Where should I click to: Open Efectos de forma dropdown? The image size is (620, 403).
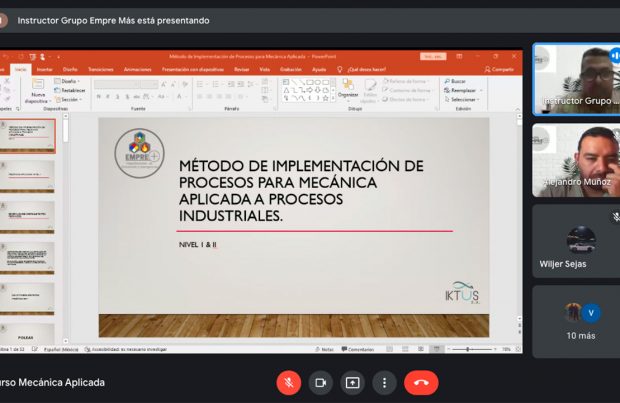[x=406, y=99]
